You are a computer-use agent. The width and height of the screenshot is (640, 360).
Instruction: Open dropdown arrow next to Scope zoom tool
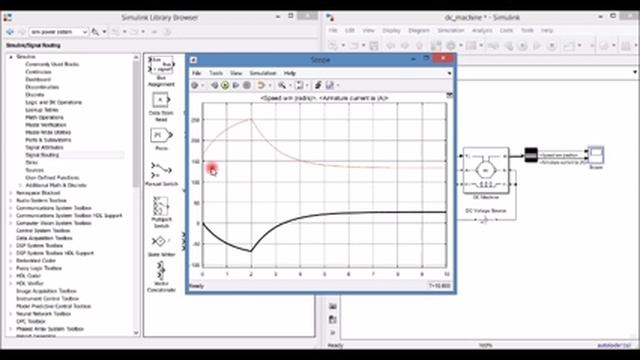pyautogui.click(x=290, y=86)
